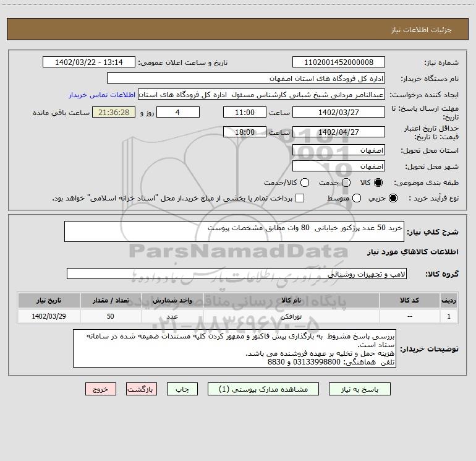Click the row number cell 1
This screenshot has width=476, height=461.
449,316
